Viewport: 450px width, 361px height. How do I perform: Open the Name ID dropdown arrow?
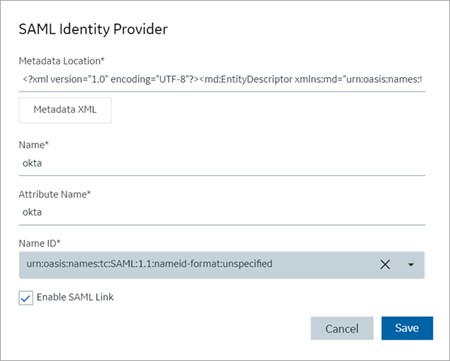[411, 265]
